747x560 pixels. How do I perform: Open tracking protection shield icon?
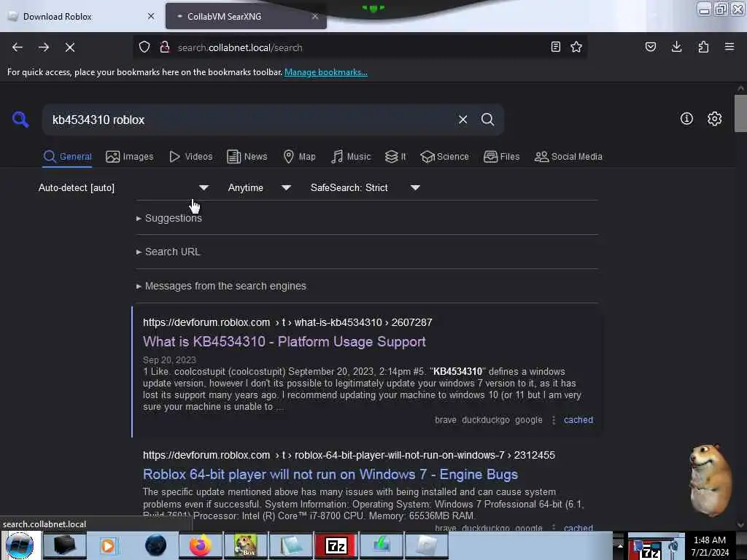(144, 47)
